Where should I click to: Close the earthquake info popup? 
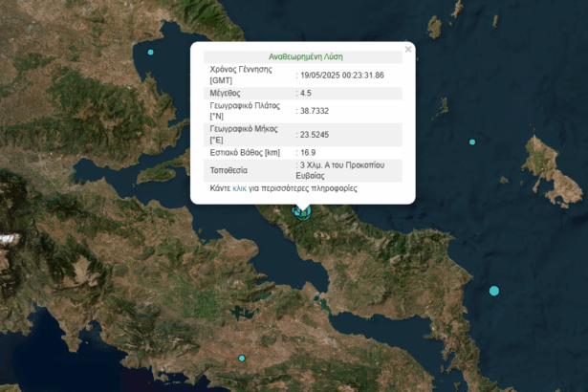(x=408, y=49)
